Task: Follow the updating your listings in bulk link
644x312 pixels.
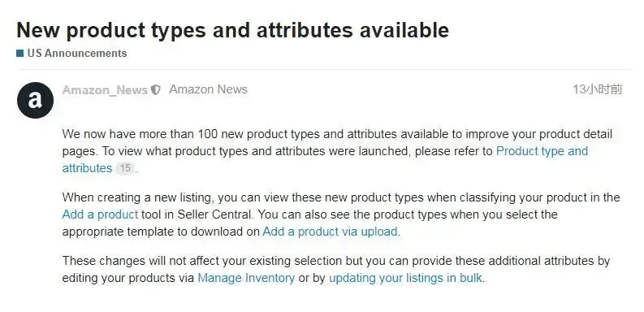Action: (x=405, y=278)
